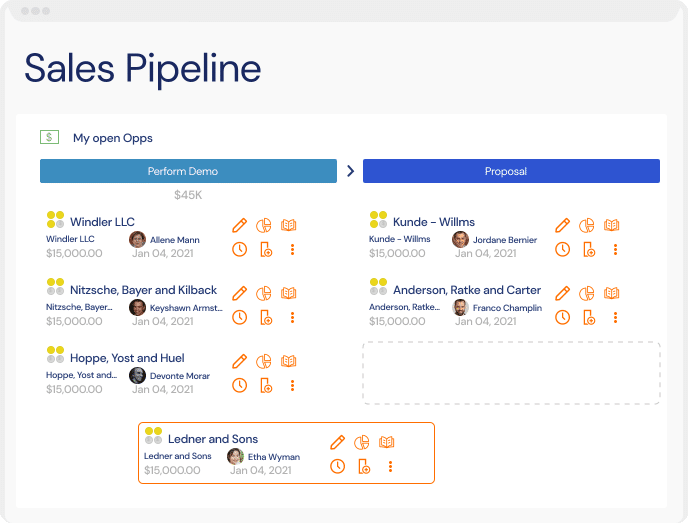Open Kunde - Willms opportunity title

(434, 222)
